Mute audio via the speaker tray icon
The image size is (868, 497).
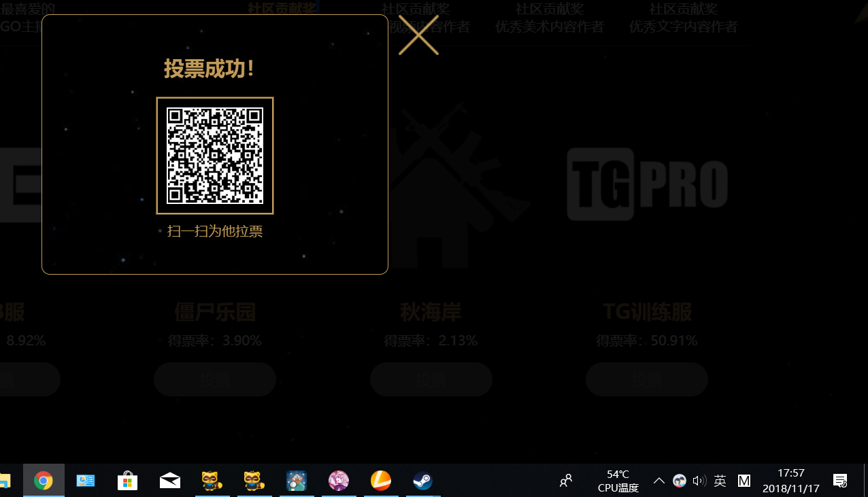tap(699, 481)
